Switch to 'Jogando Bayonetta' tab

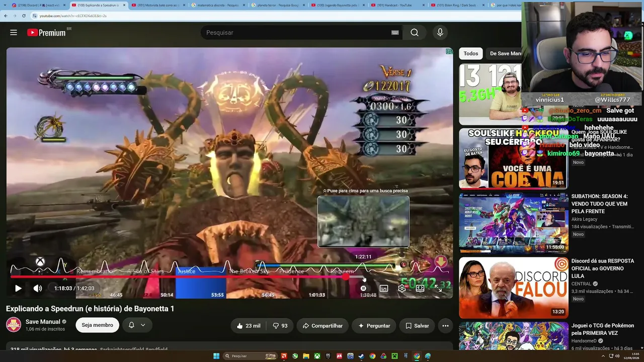pyautogui.click(x=337, y=5)
